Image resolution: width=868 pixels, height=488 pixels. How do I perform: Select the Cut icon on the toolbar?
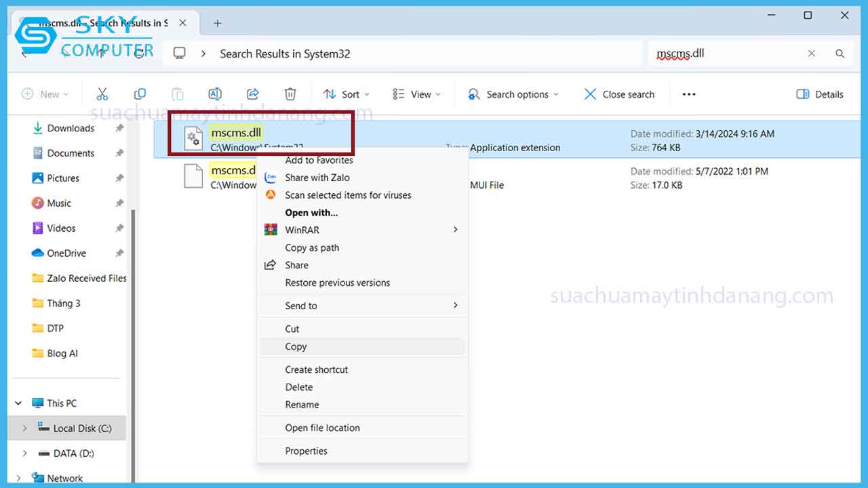pos(102,94)
